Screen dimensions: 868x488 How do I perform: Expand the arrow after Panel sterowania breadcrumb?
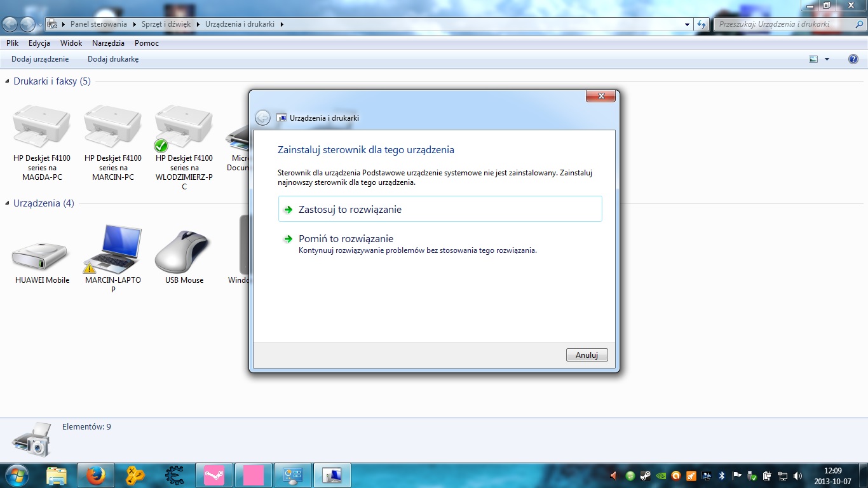pos(133,24)
